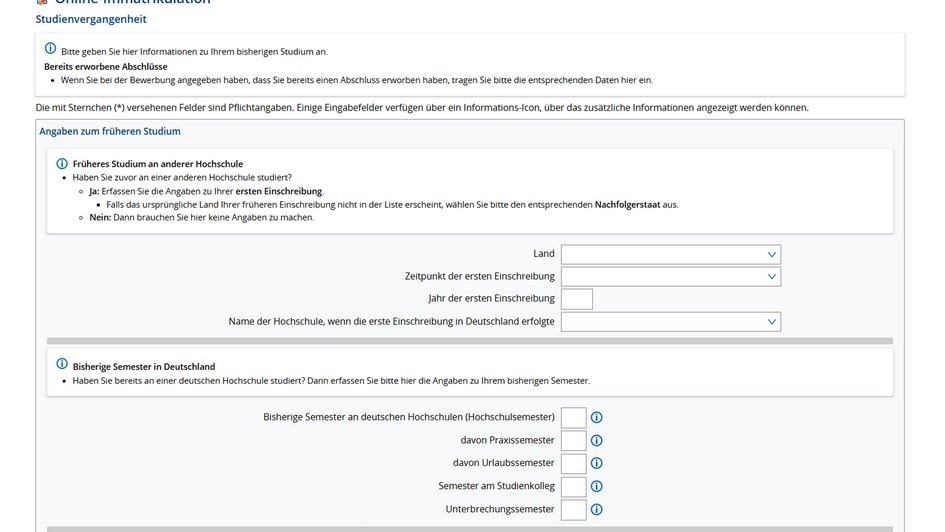Click the 'Die mit Sternchen (*)' notice text

(x=422, y=108)
